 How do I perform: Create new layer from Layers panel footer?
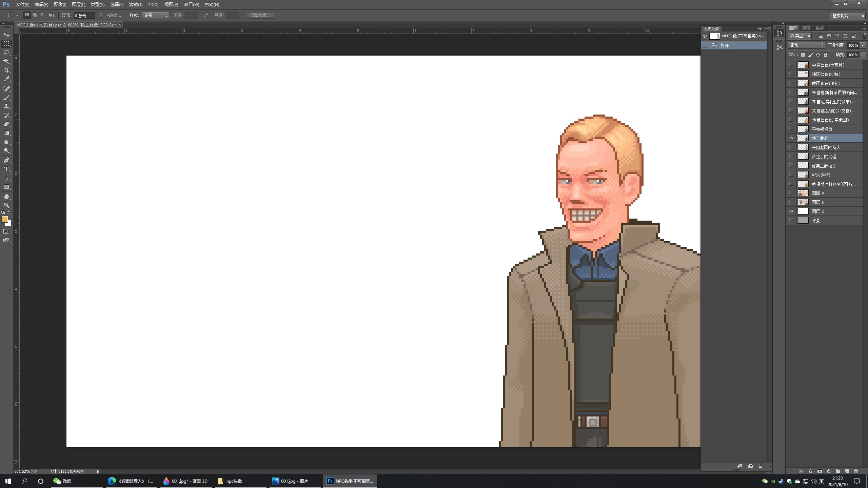(847, 471)
